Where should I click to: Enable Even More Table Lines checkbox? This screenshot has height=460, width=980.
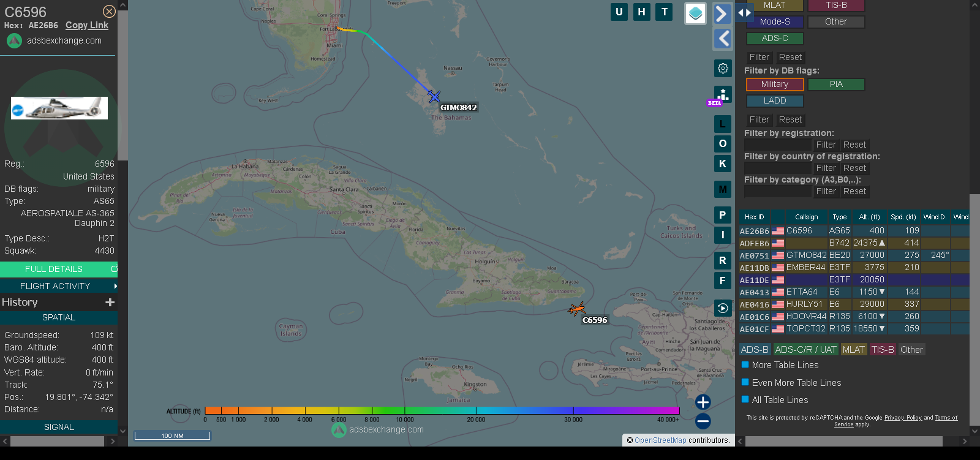tap(745, 382)
